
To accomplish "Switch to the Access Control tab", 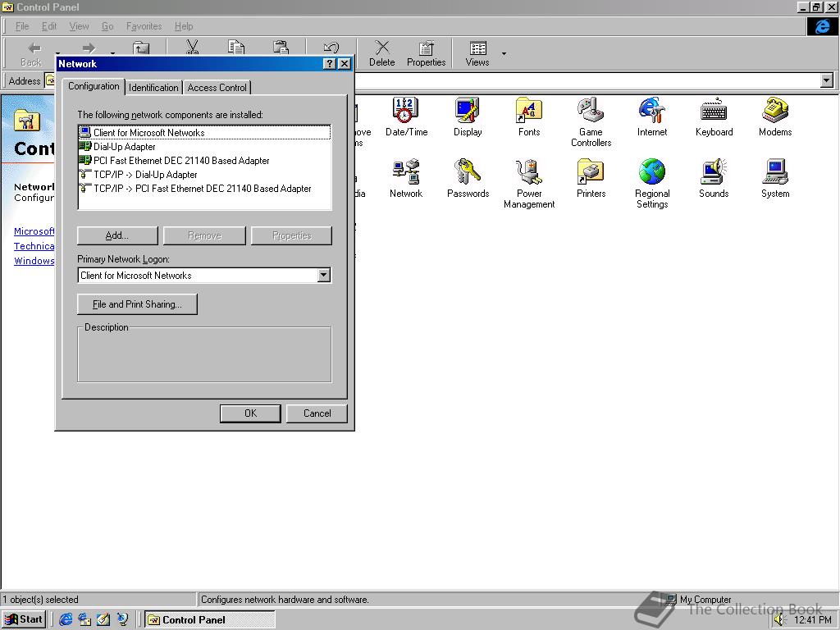I will tap(217, 88).
